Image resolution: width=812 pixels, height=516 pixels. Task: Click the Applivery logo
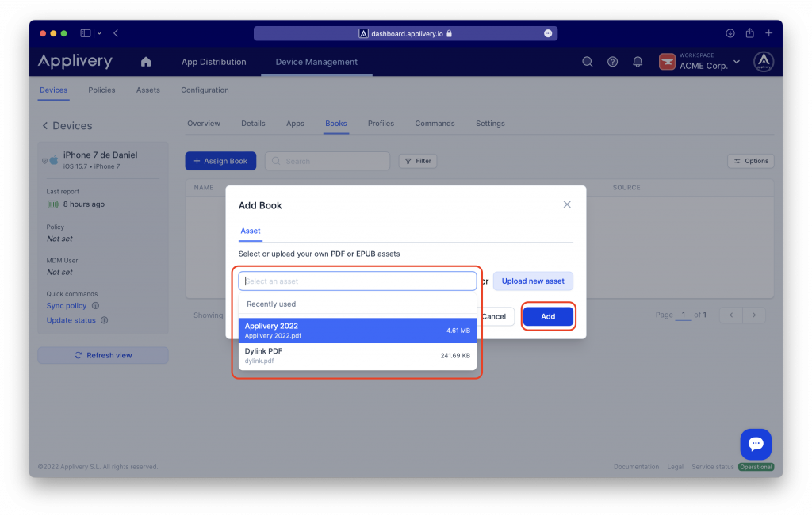click(75, 61)
